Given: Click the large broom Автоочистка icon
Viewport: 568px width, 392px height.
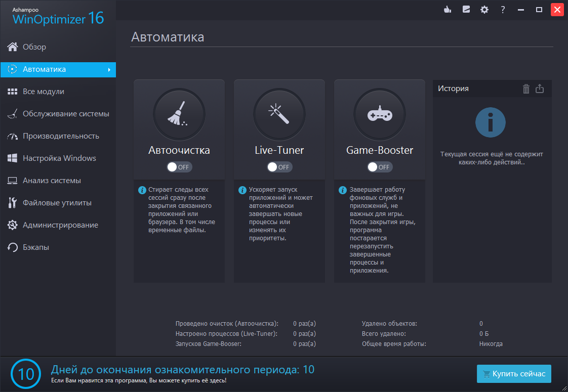Looking at the screenshot, I should (179, 114).
